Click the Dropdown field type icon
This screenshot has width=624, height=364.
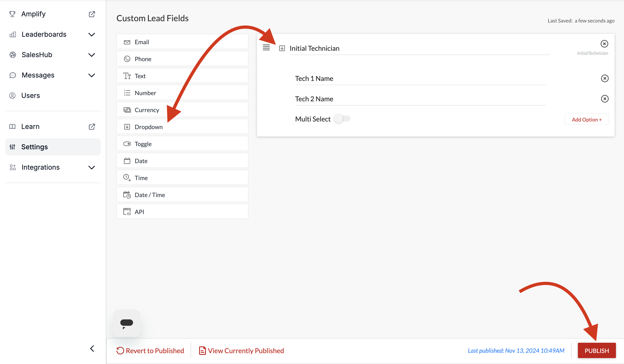tap(127, 127)
